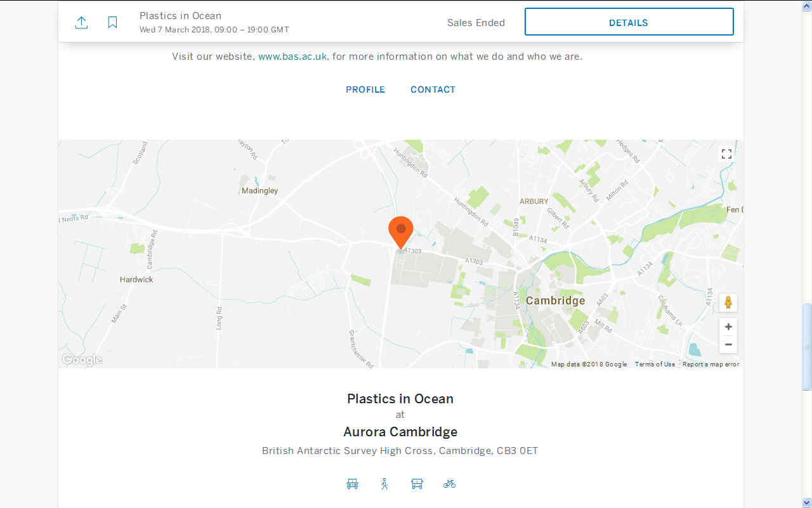
Task: Click the CONTACT organizer link
Action: point(433,90)
